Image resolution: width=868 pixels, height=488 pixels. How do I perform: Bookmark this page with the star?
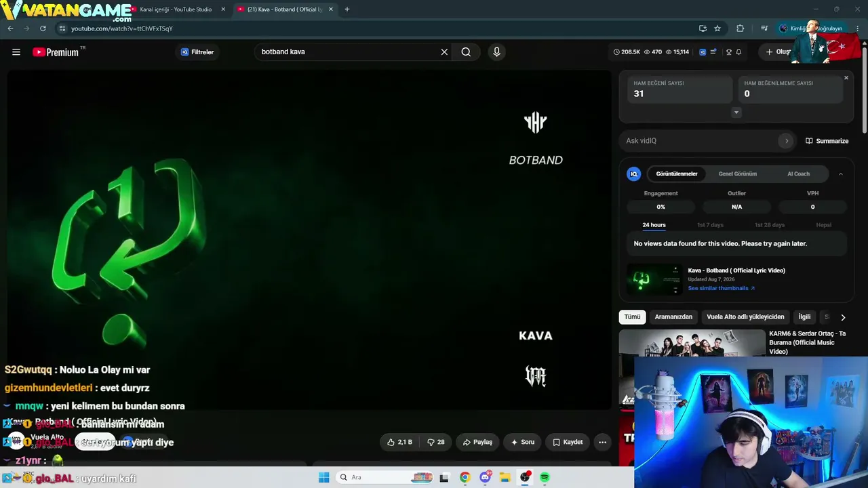(x=717, y=28)
